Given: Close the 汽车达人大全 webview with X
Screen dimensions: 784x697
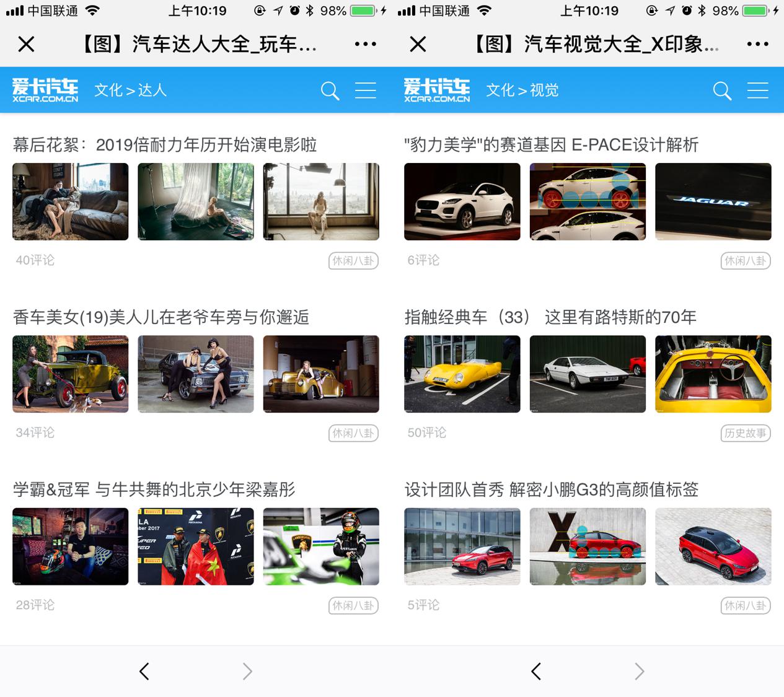Looking at the screenshot, I should (26, 44).
